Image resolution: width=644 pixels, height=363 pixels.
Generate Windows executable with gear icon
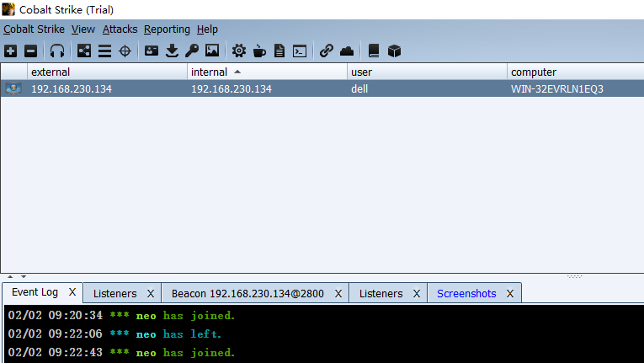[239, 51]
